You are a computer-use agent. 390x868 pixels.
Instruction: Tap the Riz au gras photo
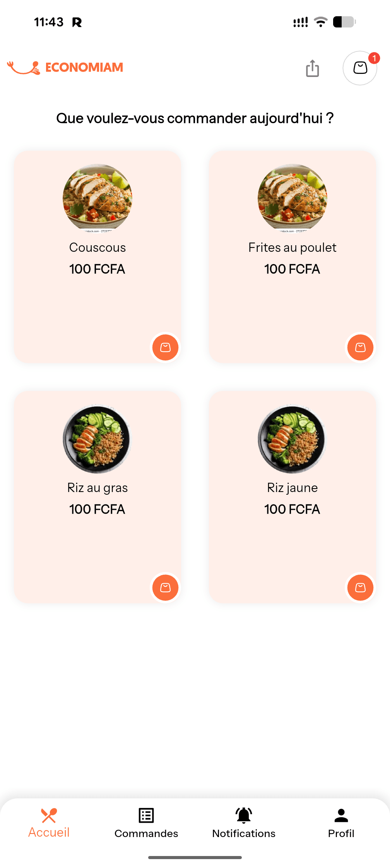(x=97, y=439)
